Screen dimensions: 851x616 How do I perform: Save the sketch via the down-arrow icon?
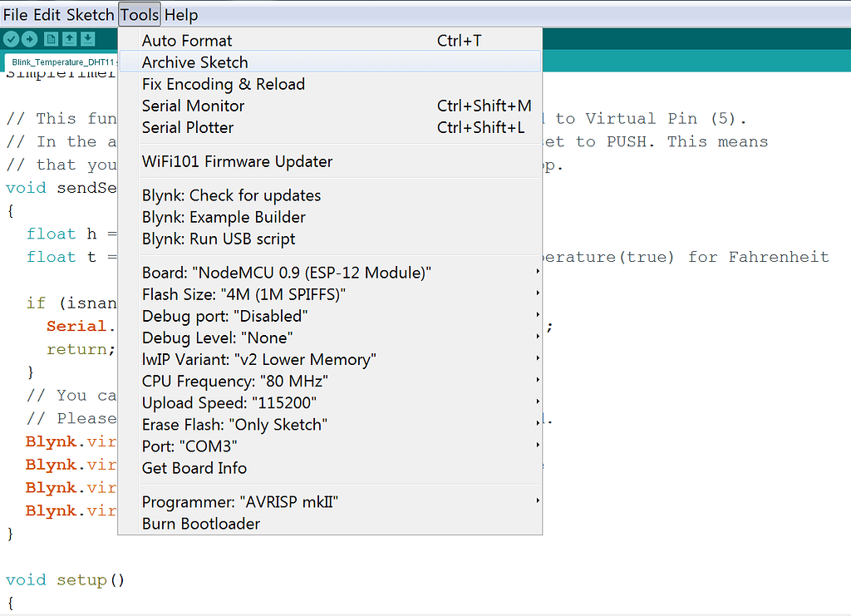[x=90, y=38]
